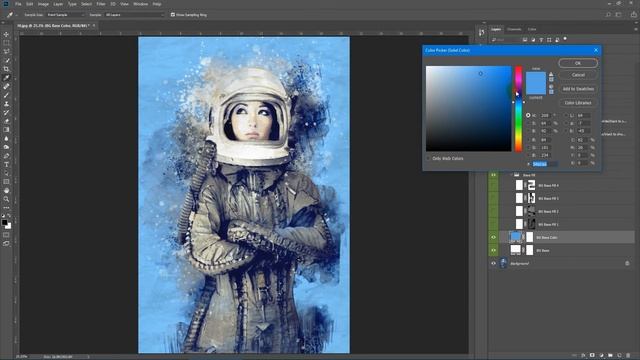Select the Healing Brush tool

coord(6,87)
